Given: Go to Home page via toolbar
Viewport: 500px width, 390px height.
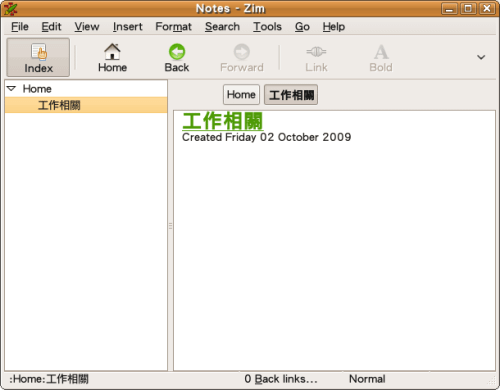Looking at the screenshot, I should point(112,57).
